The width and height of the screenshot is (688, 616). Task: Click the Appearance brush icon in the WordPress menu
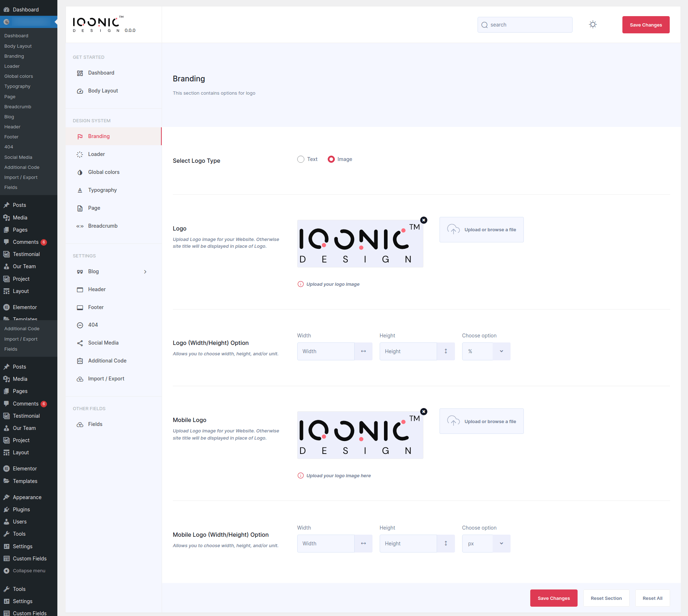coord(6,497)
